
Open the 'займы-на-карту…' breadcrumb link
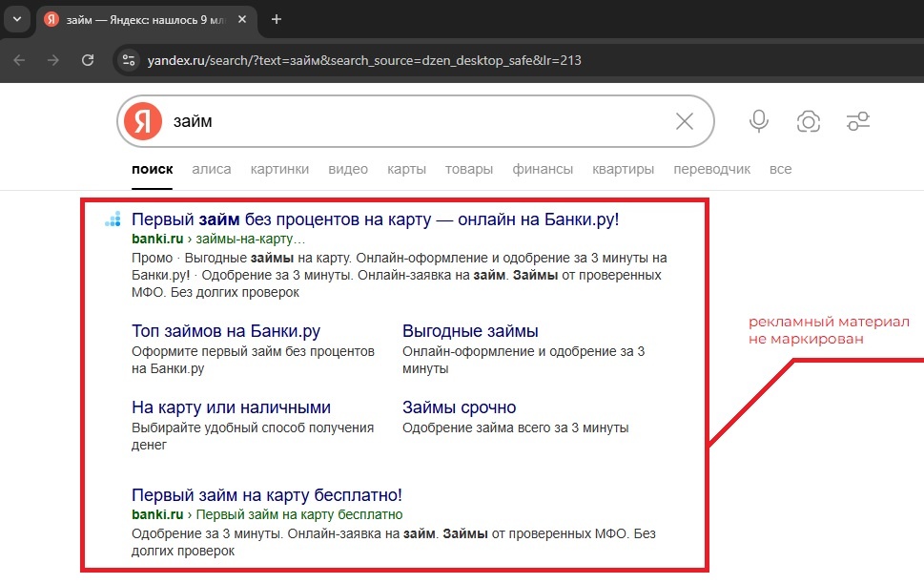click(251, 239)
